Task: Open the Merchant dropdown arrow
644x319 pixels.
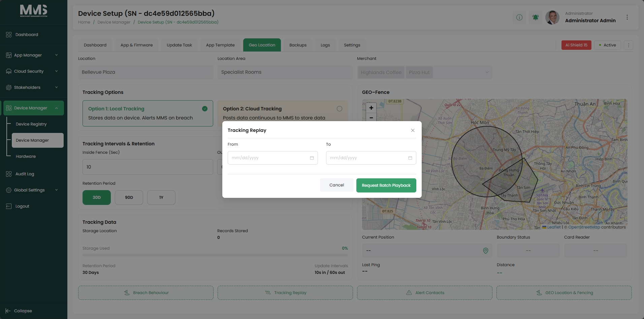Action: (487, 72)
